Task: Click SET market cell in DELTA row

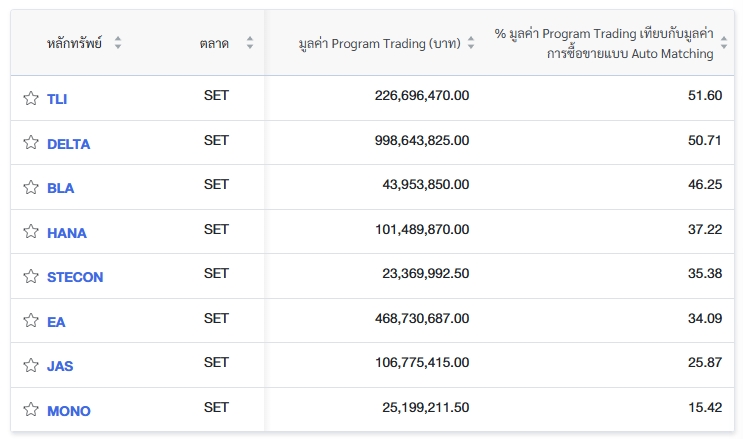Action: [x=216, y=140]
